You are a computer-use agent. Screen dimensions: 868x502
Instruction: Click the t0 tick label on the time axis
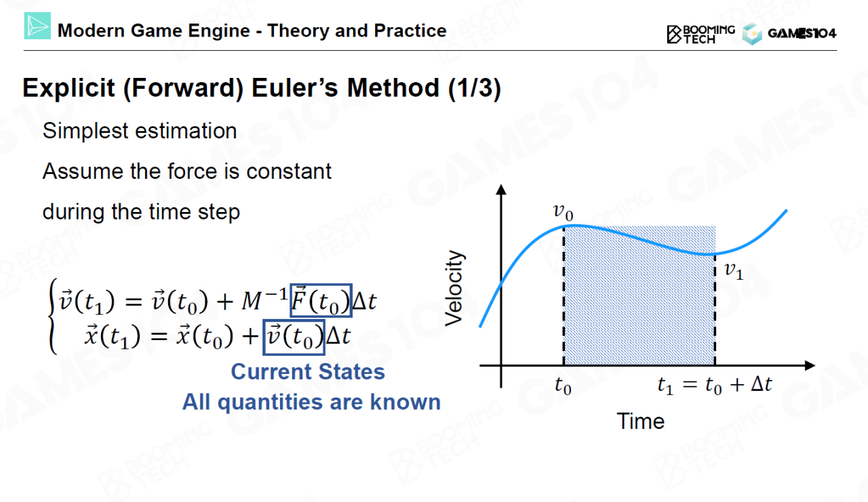coord(563,386)
